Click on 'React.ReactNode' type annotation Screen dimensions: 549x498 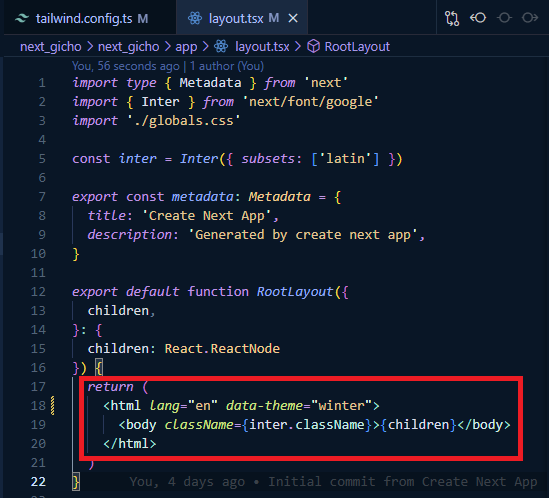click(x=222, y=348)
